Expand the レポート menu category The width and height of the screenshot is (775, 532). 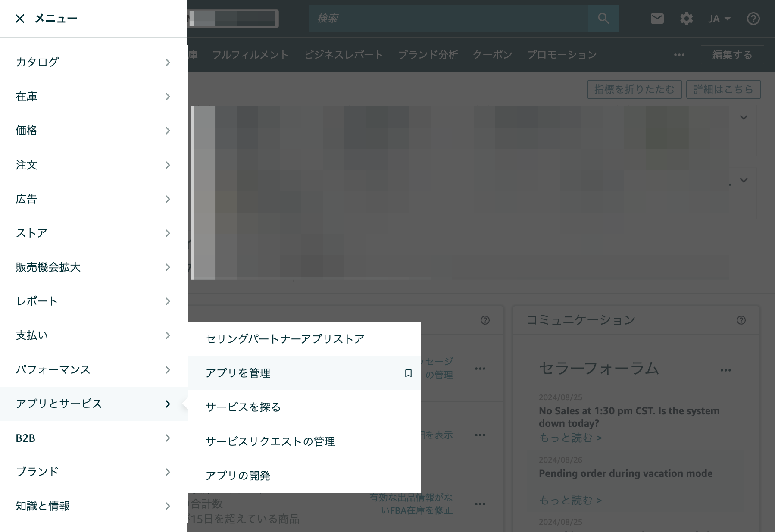coord(94,301)
